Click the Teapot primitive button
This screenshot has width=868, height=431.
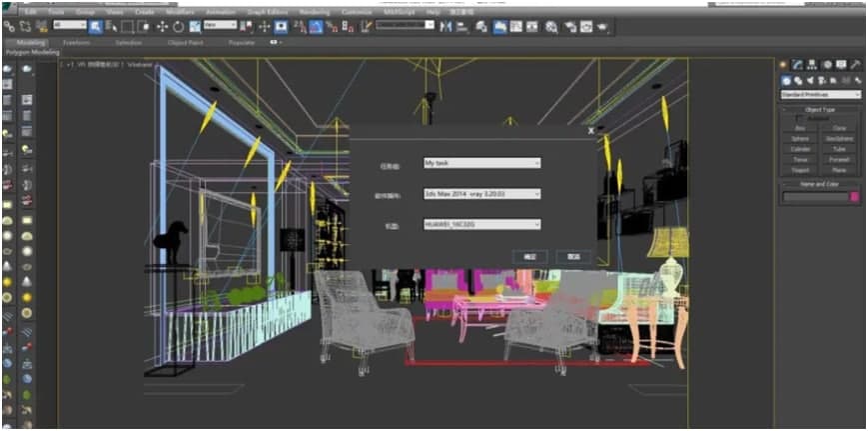[800, 169]
